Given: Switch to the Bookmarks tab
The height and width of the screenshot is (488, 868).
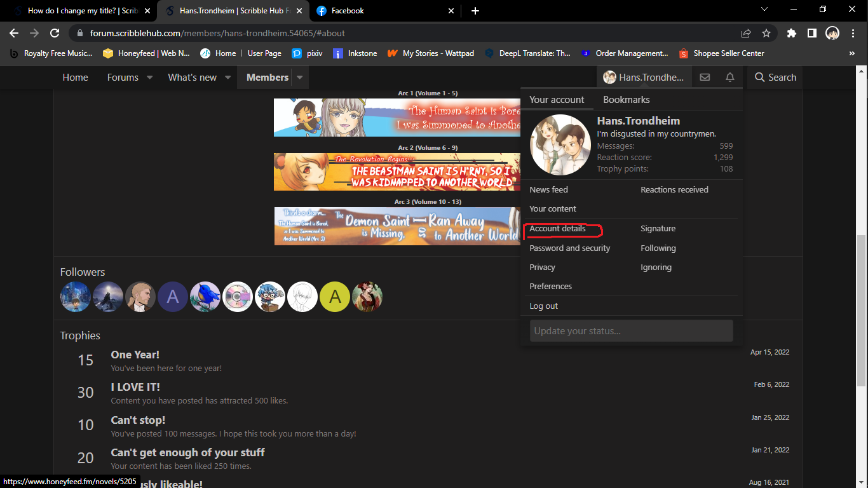Looking at the screenshot, I should click(626, 100).
